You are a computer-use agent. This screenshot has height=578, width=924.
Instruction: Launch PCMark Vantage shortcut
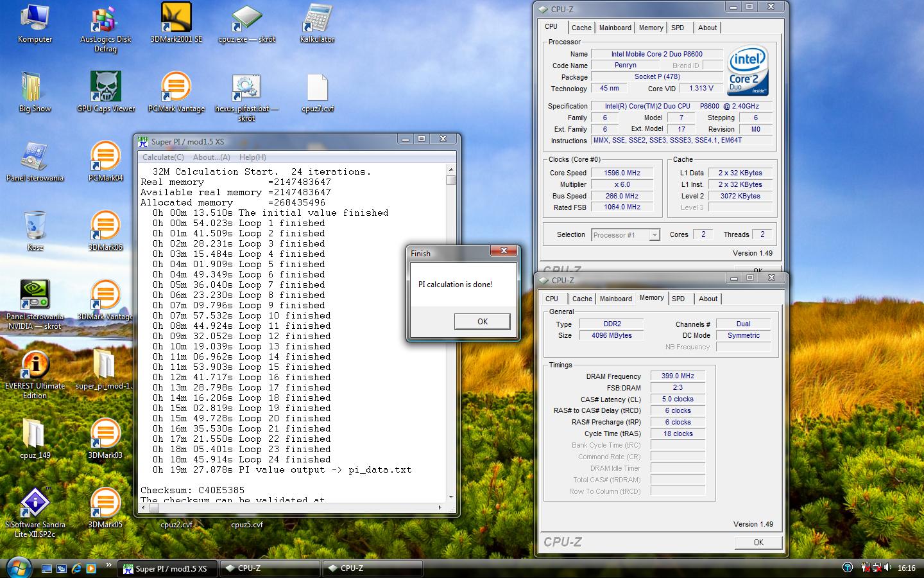pyautogui.click(x=176, y=92)
